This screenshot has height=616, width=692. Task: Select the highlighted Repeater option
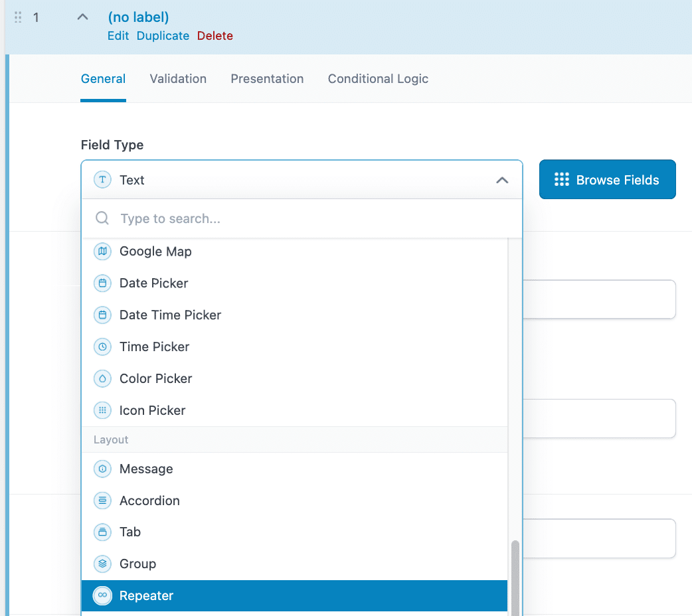click(295, 595)
